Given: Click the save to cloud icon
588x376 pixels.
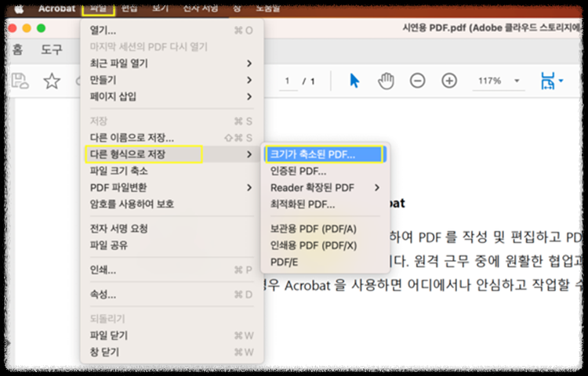Looking at the screenshot, I should coord(20,81).
